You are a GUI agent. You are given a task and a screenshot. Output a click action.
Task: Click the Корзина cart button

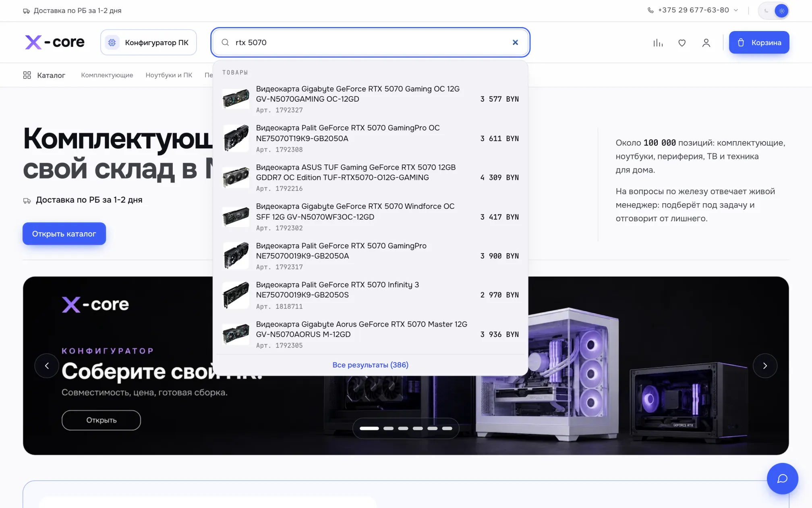point(759,42)
